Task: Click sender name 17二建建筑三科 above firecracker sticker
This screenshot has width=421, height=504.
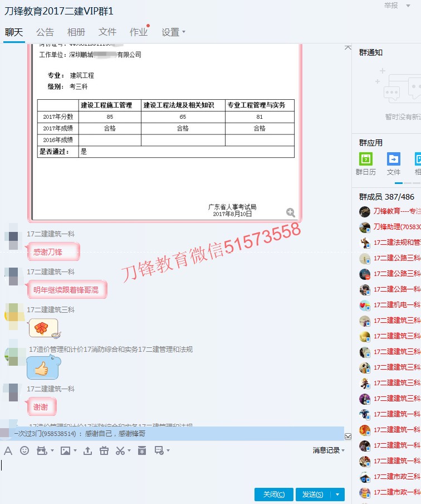Action: (x=51, y=310)
